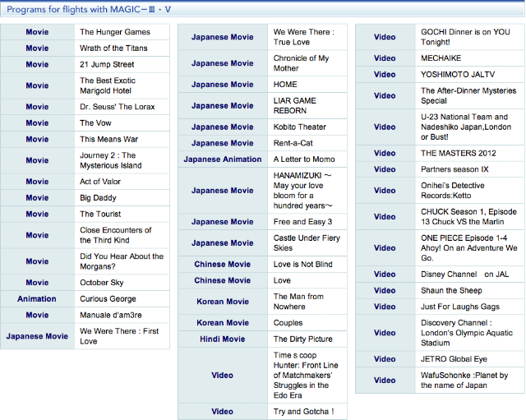The height and width of the screenshot is (420, 526).
Task: Select Love is Not Blind title
Action: point(302,264)
